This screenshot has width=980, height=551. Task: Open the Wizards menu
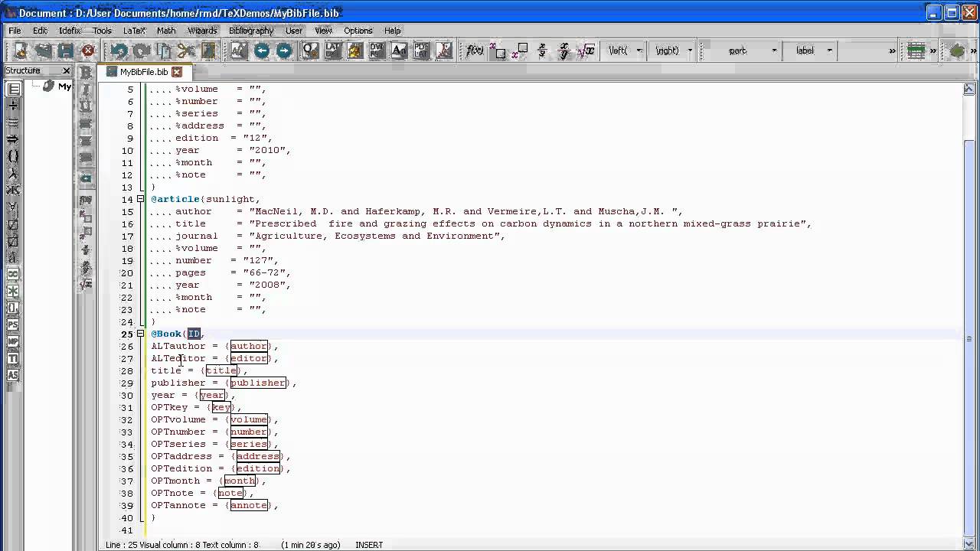pos(202,31)
